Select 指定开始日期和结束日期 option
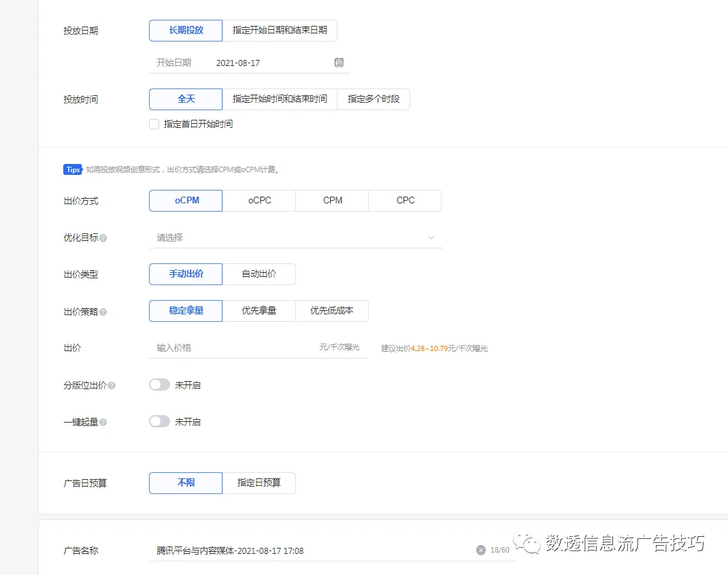This screenshot has height=575, width=728. pos(280,31)
